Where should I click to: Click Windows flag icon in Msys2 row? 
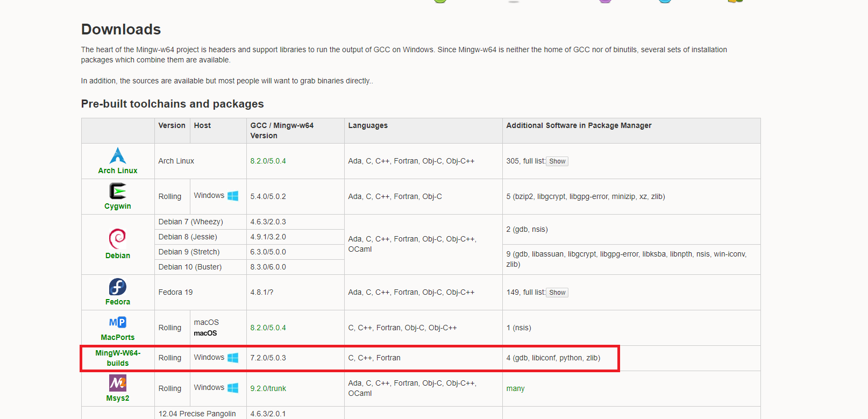pos(233,388)
